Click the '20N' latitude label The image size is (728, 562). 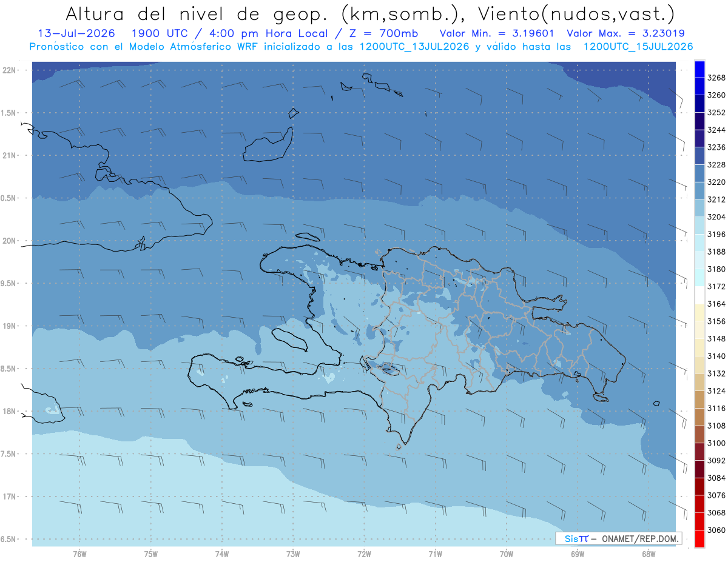point(8,241)
